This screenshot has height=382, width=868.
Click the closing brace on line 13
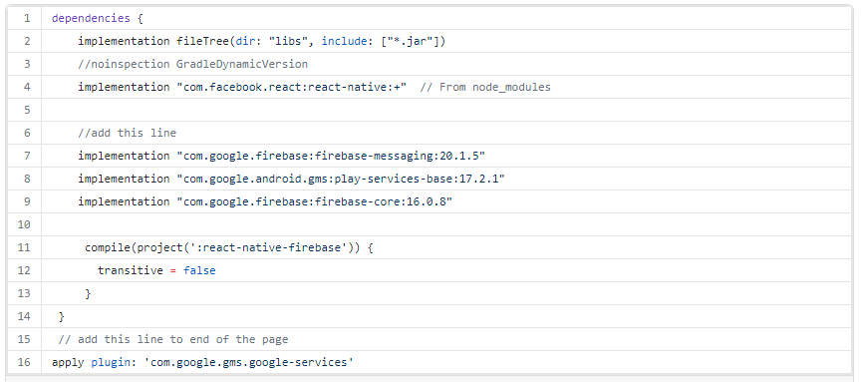tap(88, 294)
